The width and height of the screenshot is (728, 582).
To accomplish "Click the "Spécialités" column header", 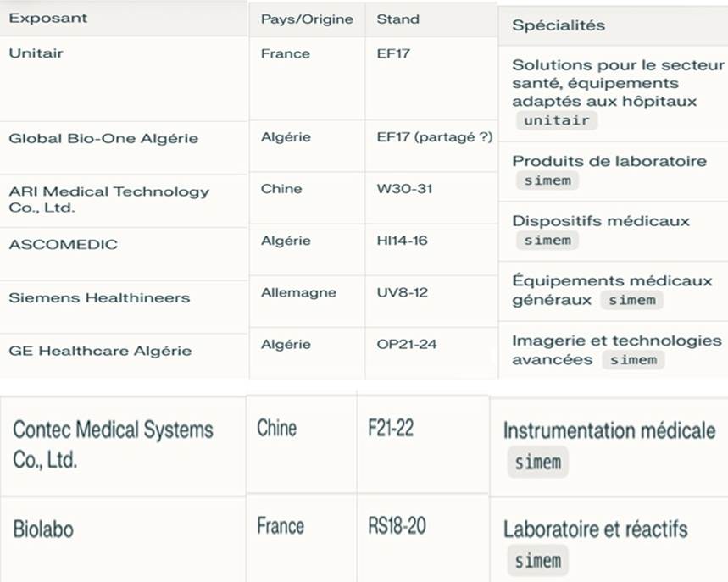I will pos(559,25).
